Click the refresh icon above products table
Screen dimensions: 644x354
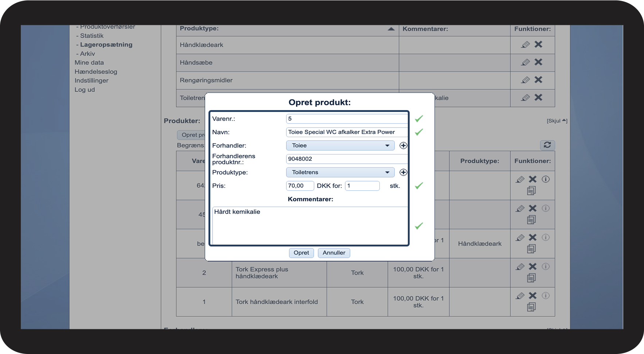point(547,145)
